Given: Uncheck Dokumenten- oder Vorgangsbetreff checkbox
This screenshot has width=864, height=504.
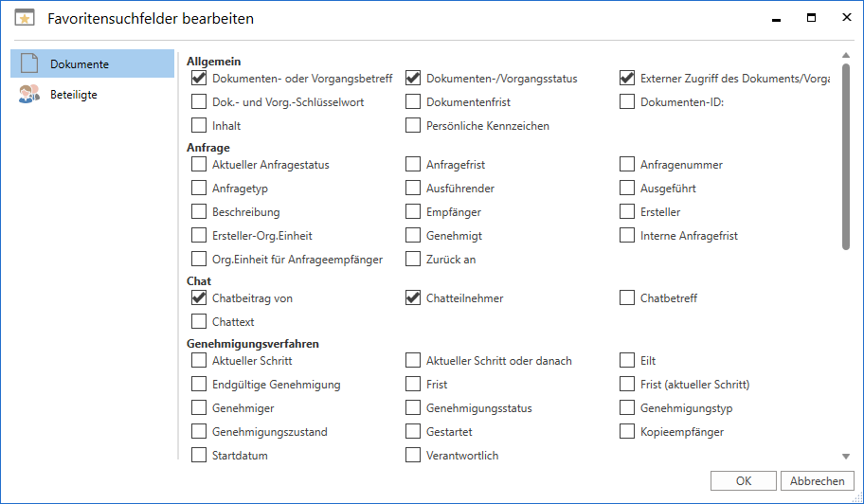Looking at the screenshot, I should (199, 79).
